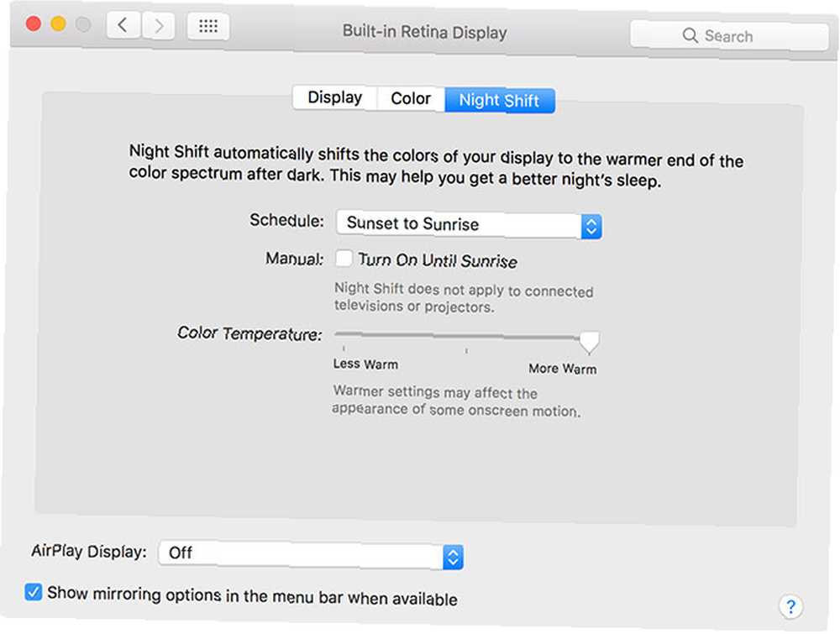Click the Color Temperature slider thumb

pos(590,343)
